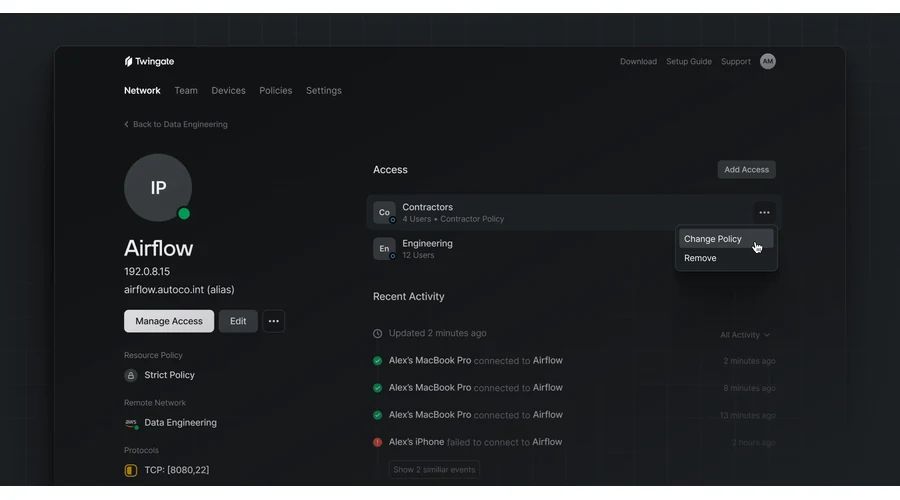This screenshot has width=900, height=500.
Task: Expand the All Activity filter dropdown
Action: 744,335
